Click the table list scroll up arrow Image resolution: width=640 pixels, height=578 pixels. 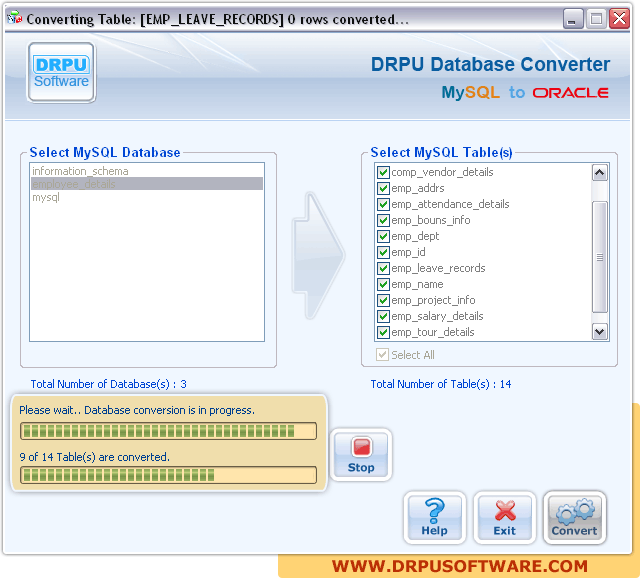tap(600, 172)
